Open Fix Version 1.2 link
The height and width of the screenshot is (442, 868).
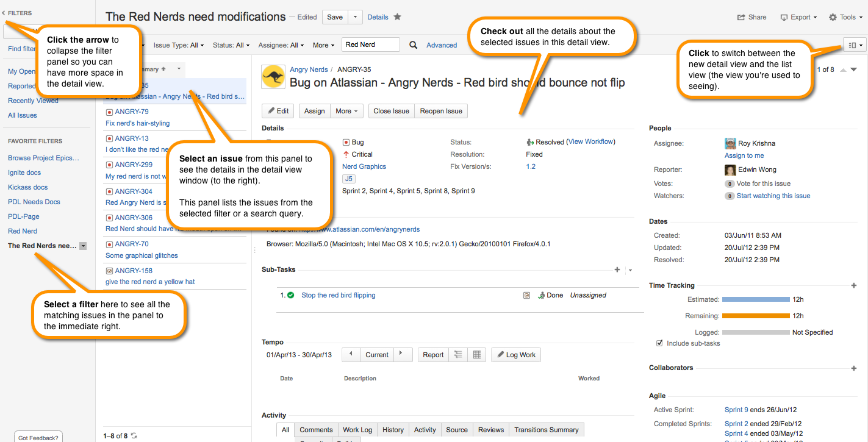[531, 166]
